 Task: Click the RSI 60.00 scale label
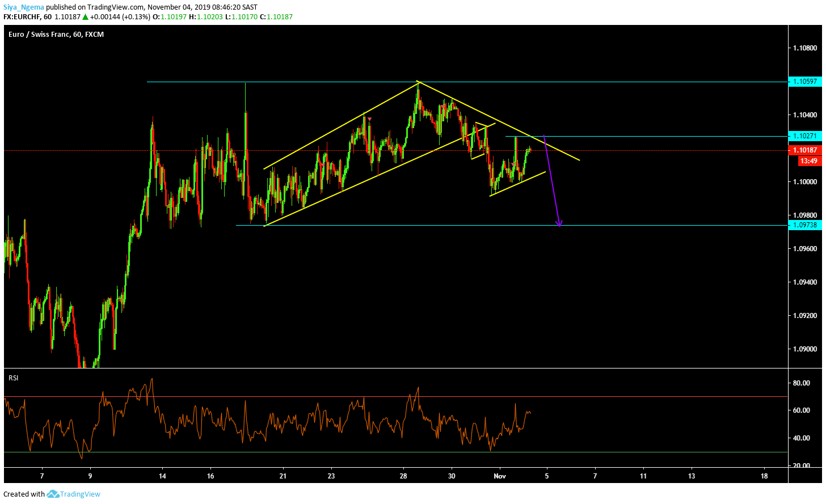[x=801, y=410]
